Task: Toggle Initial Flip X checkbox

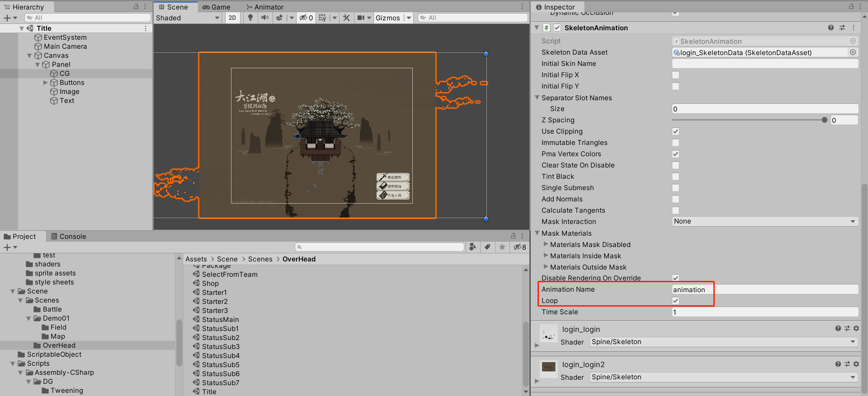Action: coord(675,75)
